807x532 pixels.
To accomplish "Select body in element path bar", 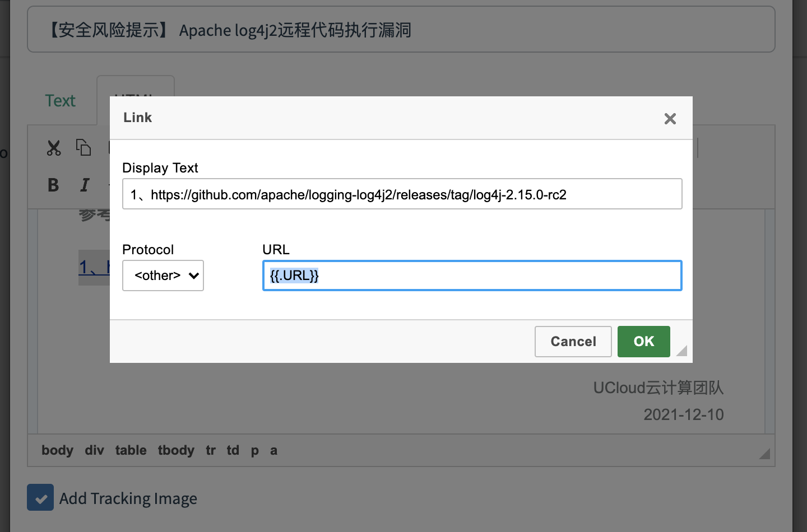I will [x=57, y=450].
